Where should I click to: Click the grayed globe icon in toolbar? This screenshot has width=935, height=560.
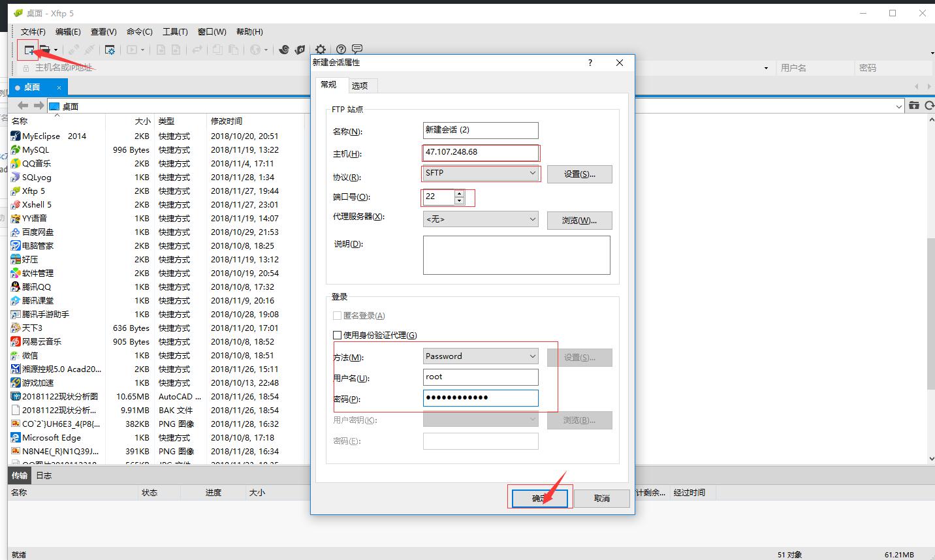[255, 50]
